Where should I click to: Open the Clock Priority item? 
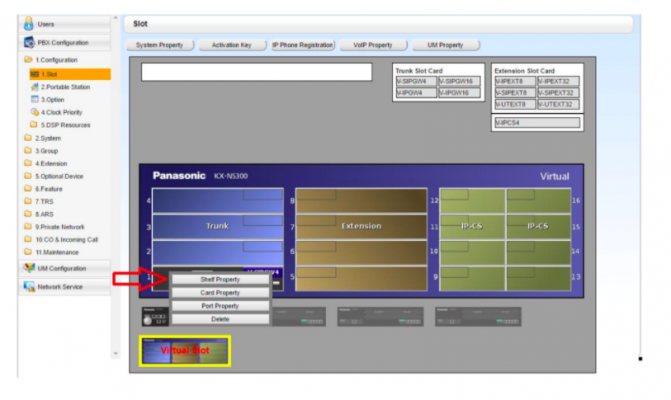point(34,112)
